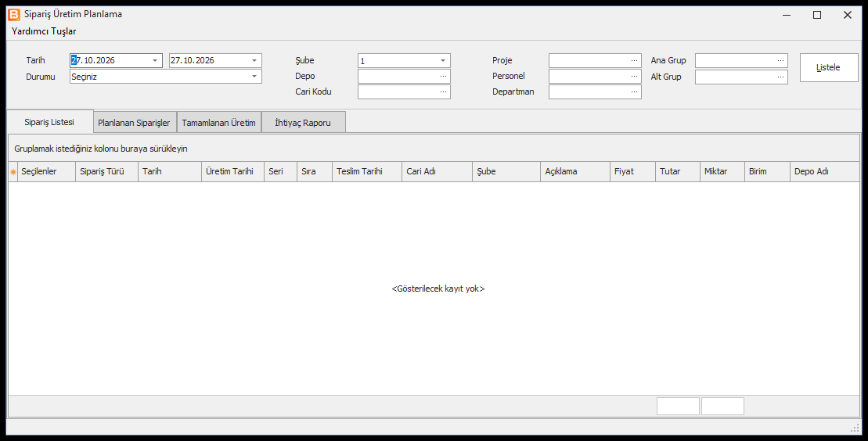Viewport: 868px width, 441px height.
Task: Click the resize grip in status bar corner
Action: (855, 428)
